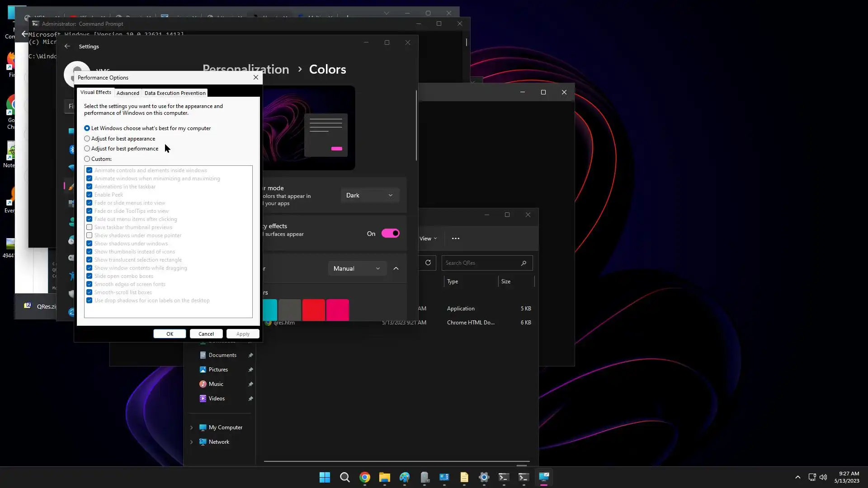Viewport: 868px width, 488px height.
Task: Open the Dark mode dropdown
Action: pos(369,195)
